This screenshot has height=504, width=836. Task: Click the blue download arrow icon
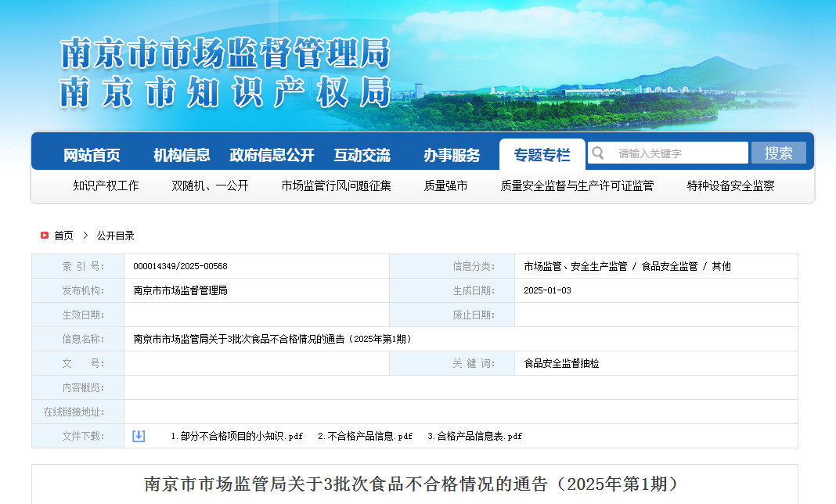[x=139, y=436]
